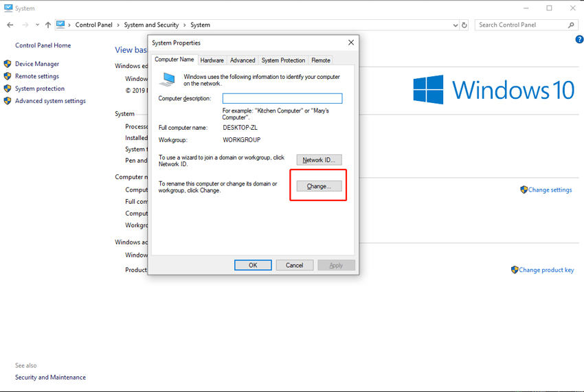Click System breadcrumb in address bar
This screenshot has width=584, height=392.
(x=200, y=25)
